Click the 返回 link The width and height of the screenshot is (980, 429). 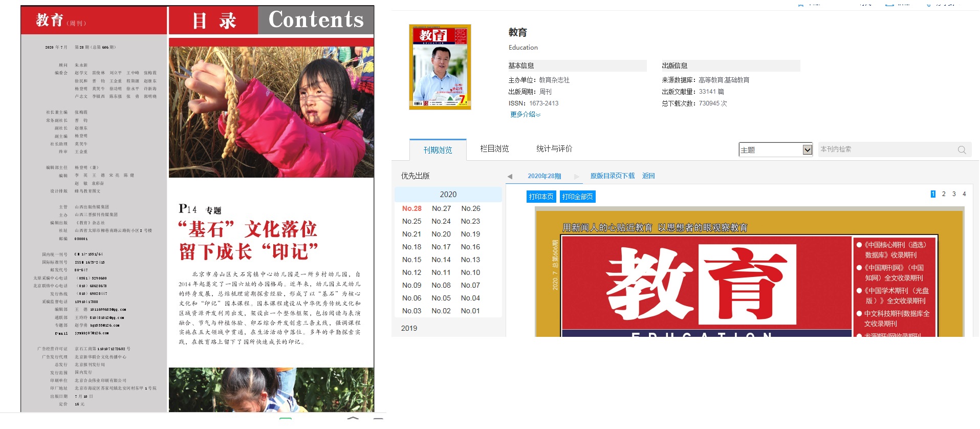648,176
